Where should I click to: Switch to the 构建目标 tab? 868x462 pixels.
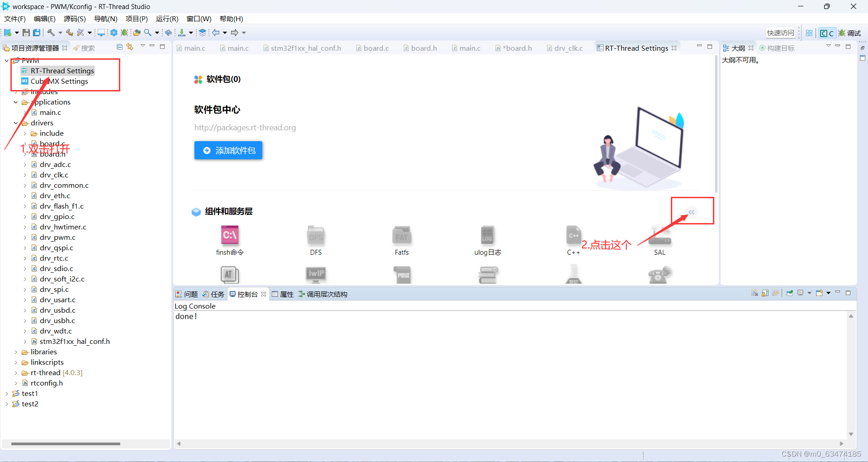click(x=777, y=48)
